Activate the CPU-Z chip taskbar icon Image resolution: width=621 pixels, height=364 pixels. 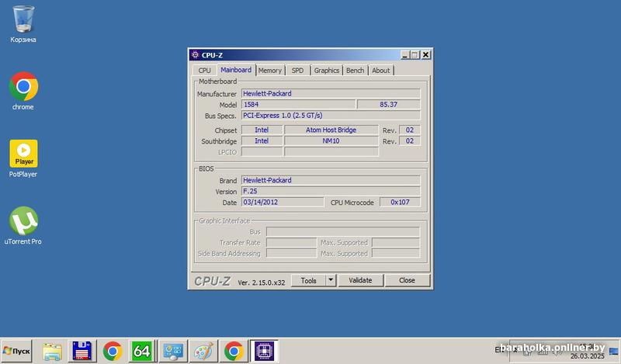pyautogui.click(x=264, y=352)
